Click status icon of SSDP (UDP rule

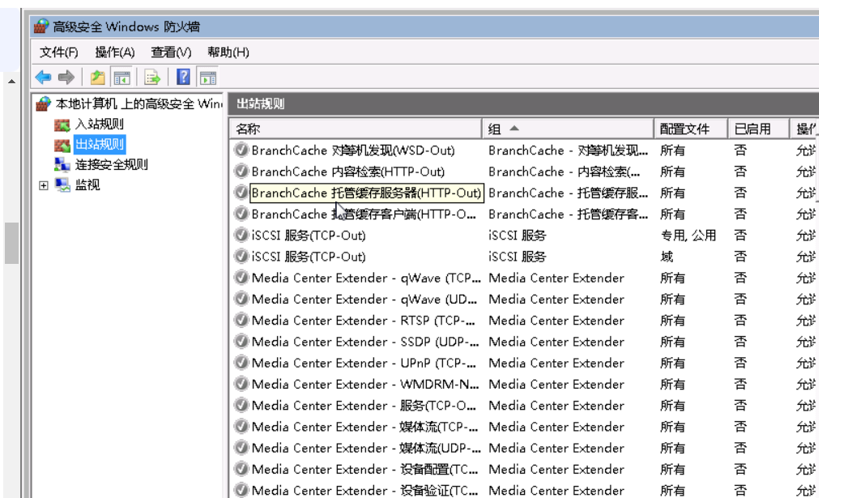point(241,341)
